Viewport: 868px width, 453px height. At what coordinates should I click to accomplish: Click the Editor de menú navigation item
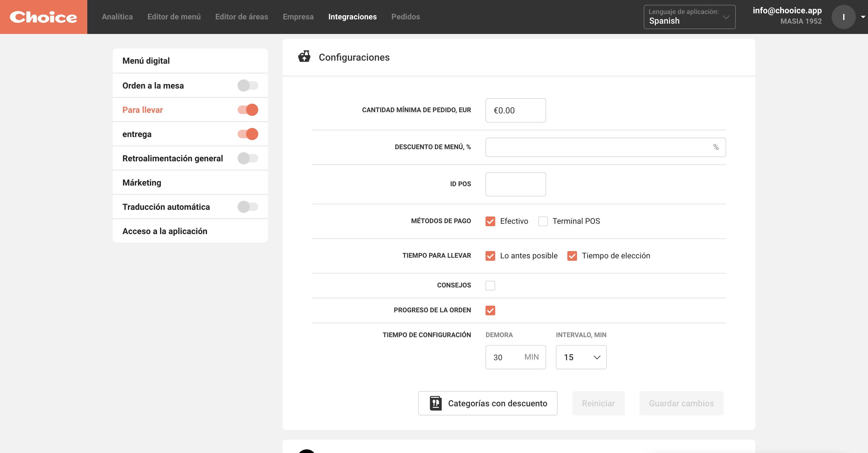click(173, 17)
